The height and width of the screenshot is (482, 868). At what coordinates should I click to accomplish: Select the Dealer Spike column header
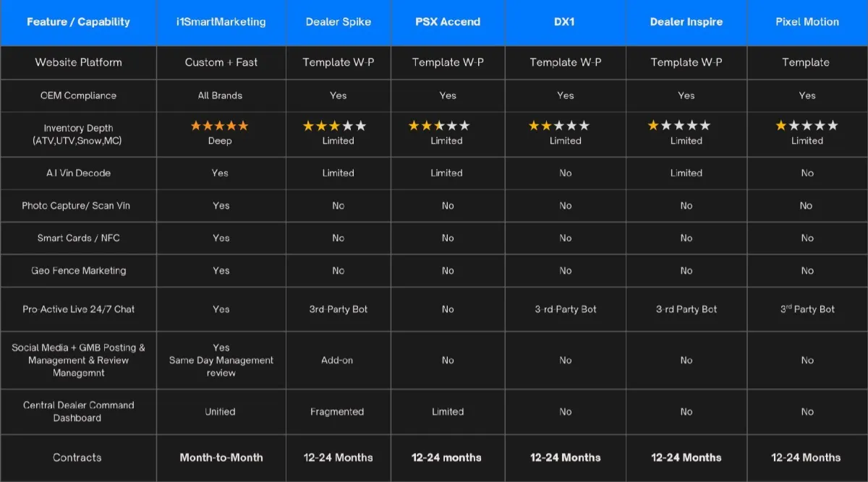point(338,22)
